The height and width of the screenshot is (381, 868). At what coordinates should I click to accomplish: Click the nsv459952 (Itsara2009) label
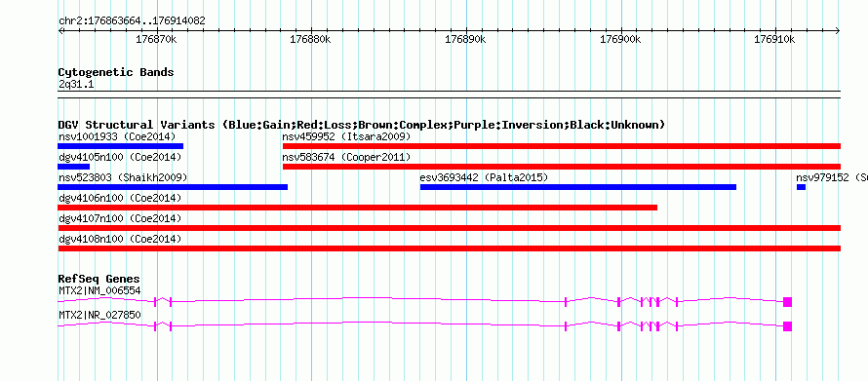point(346,136)
